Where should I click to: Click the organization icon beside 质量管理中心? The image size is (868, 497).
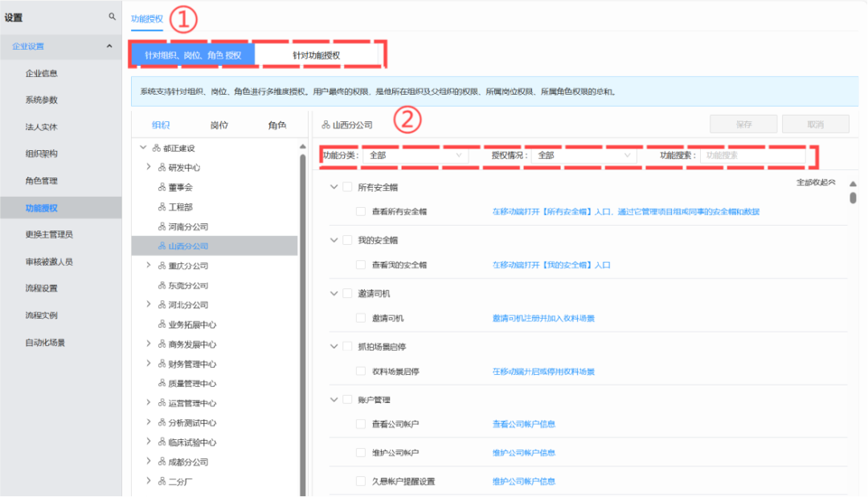(162, 384)
